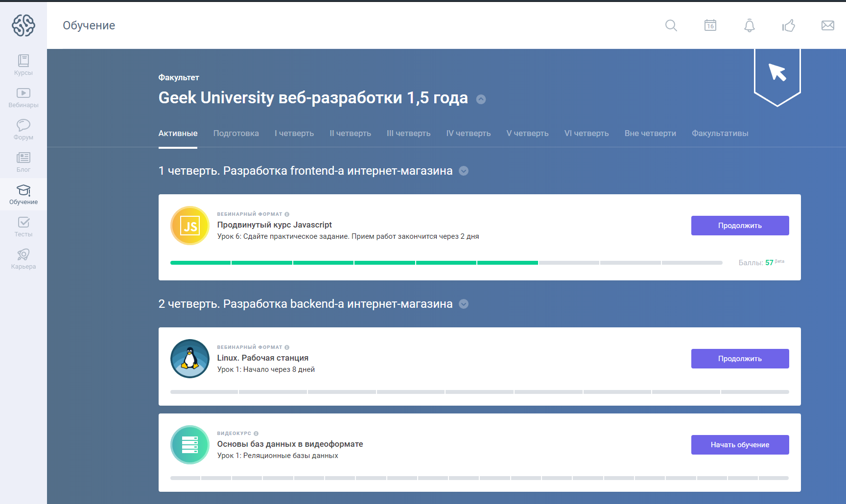Click the Geek University веб-разработки heading

coord(313,97)
